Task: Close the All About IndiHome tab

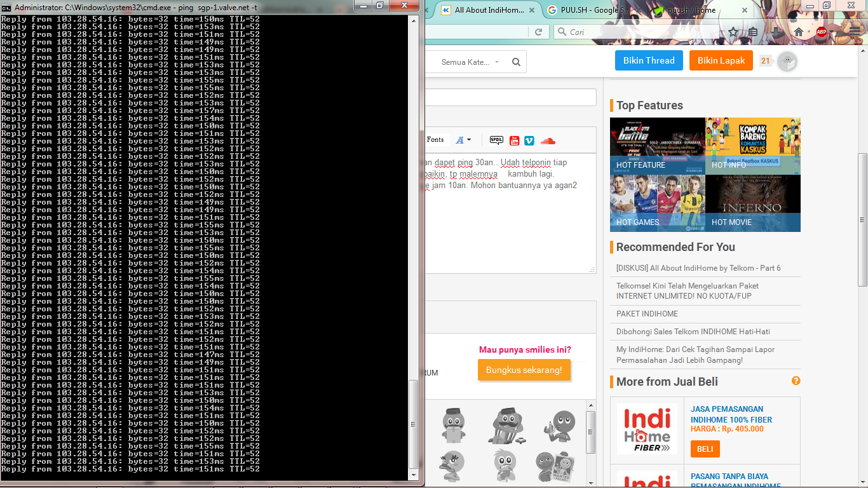Action: [531, 10]
